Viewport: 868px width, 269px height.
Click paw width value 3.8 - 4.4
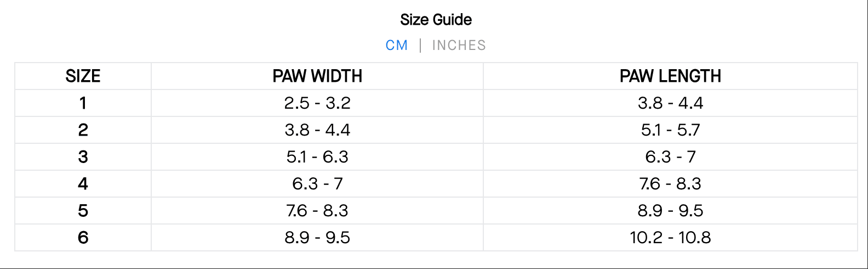click(317, 130)
